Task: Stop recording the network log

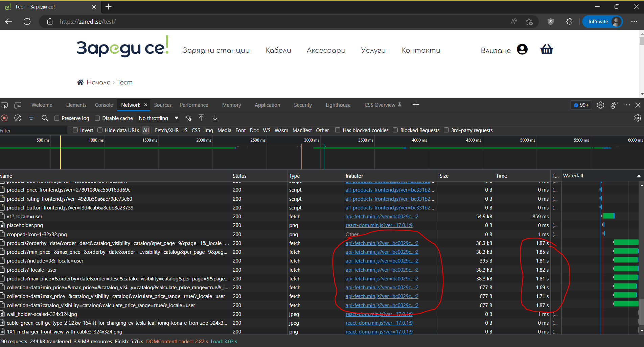Action: [4, 118]
